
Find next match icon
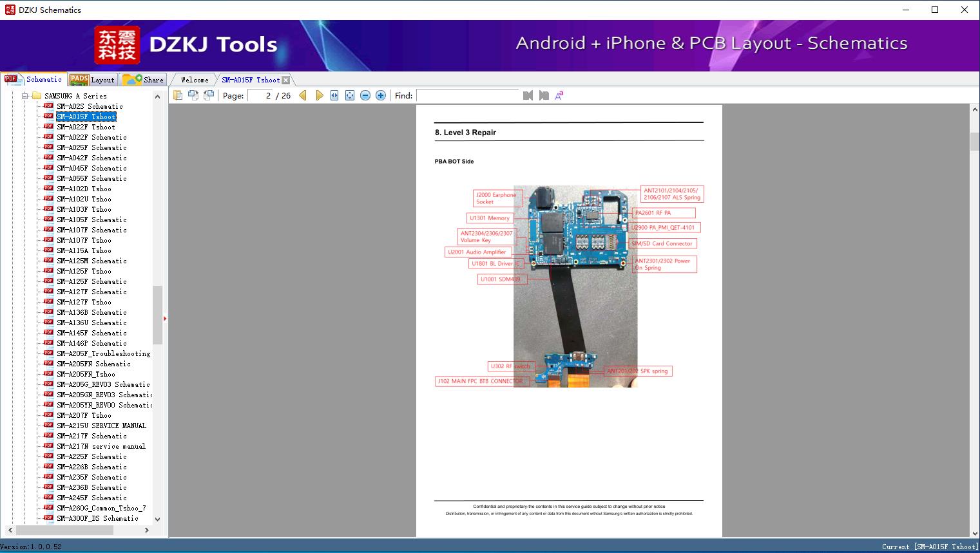tap(544, 95)
